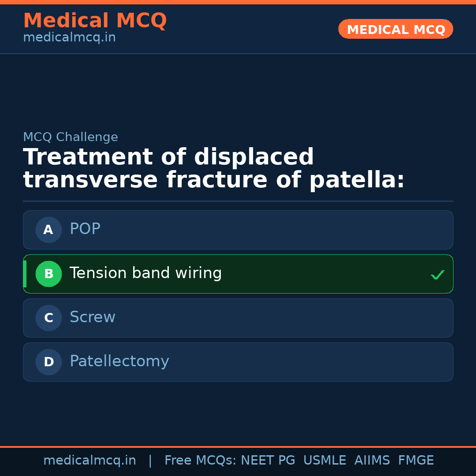
Task: Click the USMLE footer label
Action: click(x=324, y=461)
